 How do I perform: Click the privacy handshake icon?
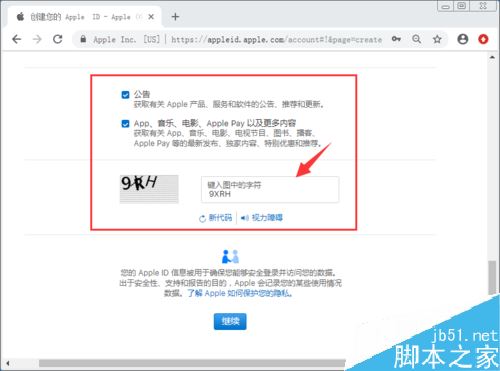tap(230, 257)
